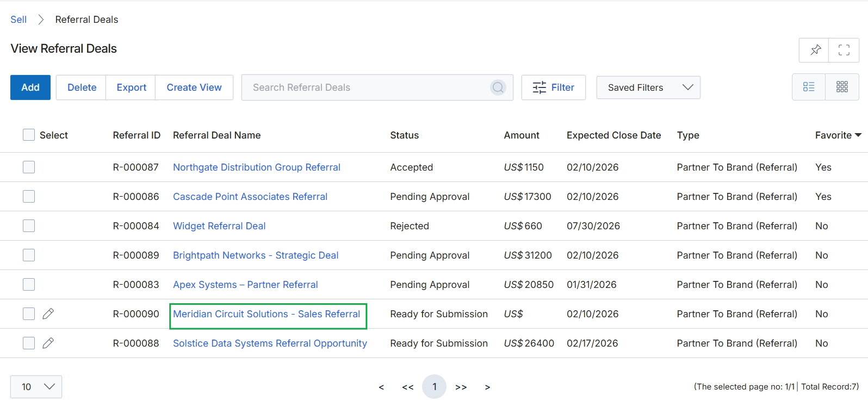This screenshot has width=868, height=408.
Task: Go to the next page arrow
Action: click(x=487, y=387)
